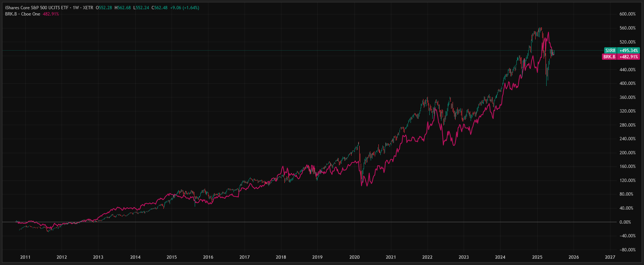The height and width of the screenshot is (265, 644).
Task: Click the close value C562.48
Action: pyautogui.click(x=159, y=8)
